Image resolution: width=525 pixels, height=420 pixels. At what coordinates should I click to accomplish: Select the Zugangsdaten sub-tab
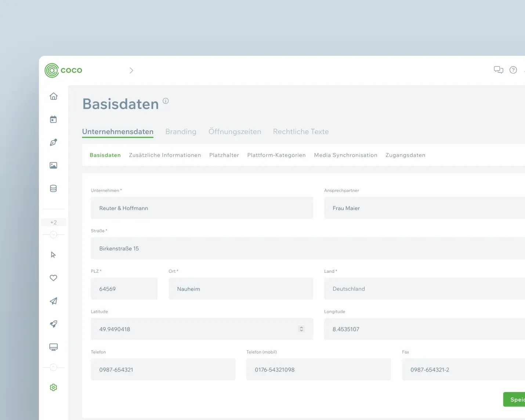tap(405, 155)
